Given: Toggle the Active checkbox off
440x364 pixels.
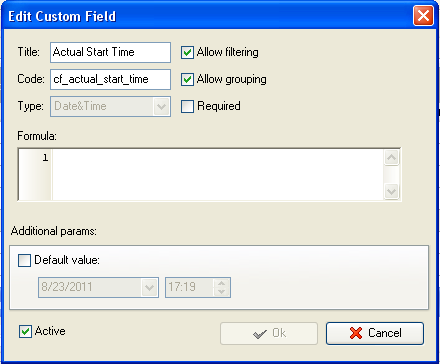Looking at the screenshot, I should click(x=25, y=331).
